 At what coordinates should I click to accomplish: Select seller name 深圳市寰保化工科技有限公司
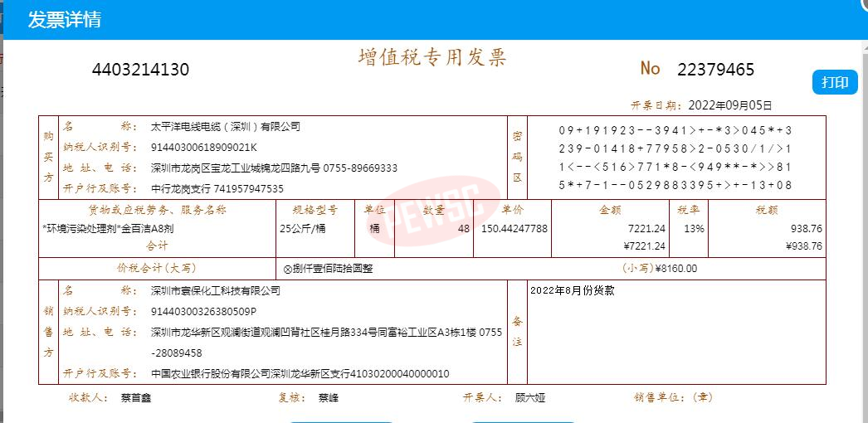(x=215, y=291)
